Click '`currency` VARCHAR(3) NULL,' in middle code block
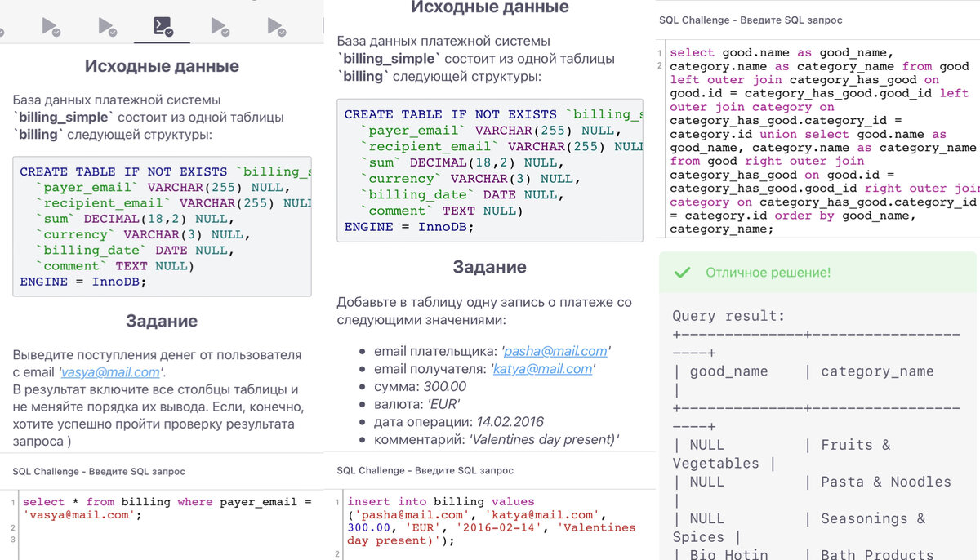980x560 pixels. [x=470, y=179]
